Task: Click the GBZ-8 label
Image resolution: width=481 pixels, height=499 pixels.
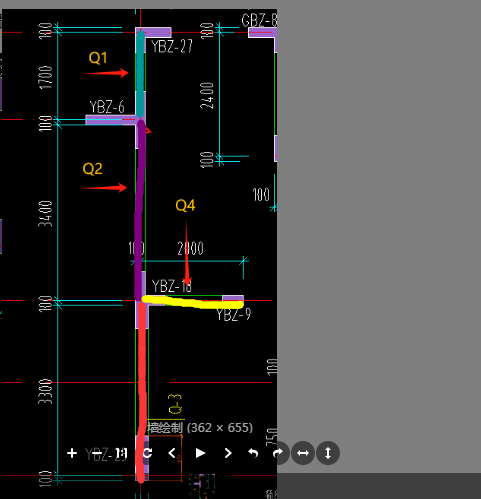Action: pos(259,20)
